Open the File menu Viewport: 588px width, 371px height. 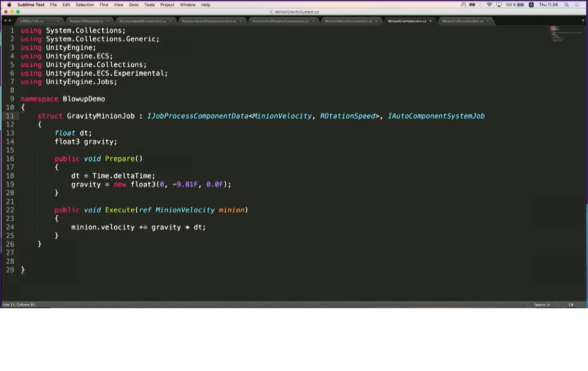53,5
